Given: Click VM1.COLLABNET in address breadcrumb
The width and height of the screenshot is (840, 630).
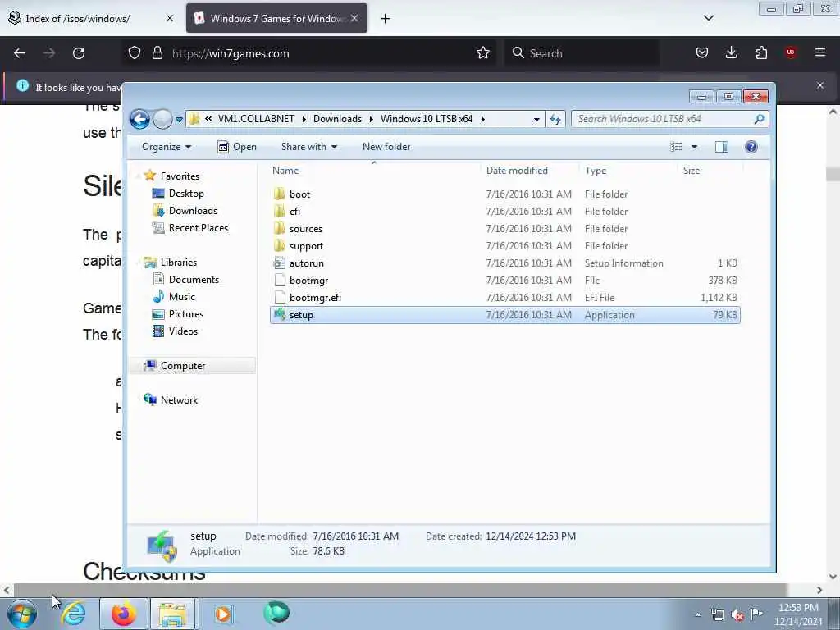Looking at the screenshot, I should pos(256,119).
